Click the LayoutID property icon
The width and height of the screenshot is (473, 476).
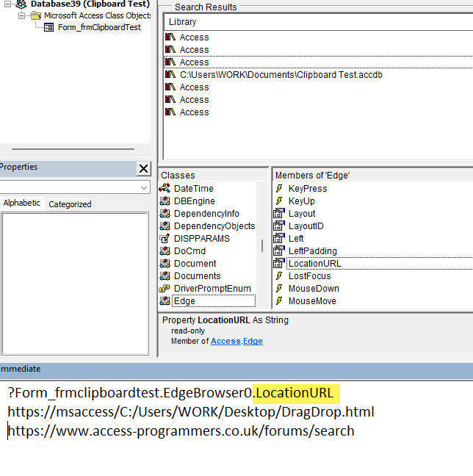pos(279,226)
